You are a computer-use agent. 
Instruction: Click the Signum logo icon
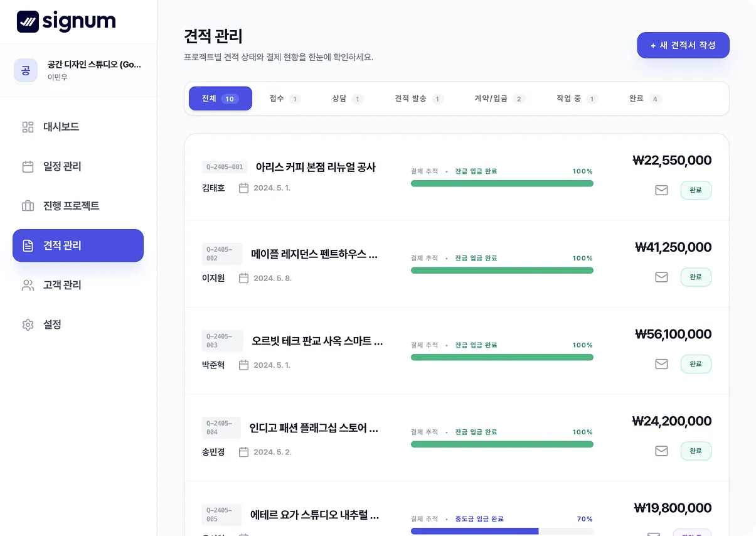coord(28,22)
